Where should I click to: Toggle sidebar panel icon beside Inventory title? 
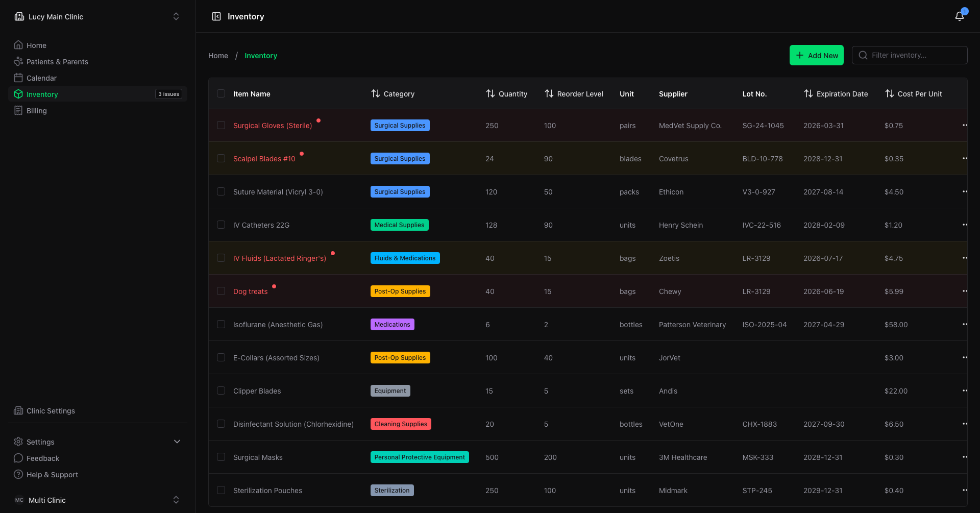pos(216,16)
